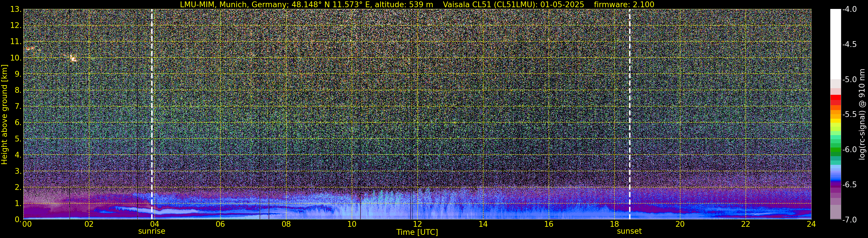The height and width of the screenshot is (238, 868).
Task: Click the "14" time axis tick label
Action: 483,224
